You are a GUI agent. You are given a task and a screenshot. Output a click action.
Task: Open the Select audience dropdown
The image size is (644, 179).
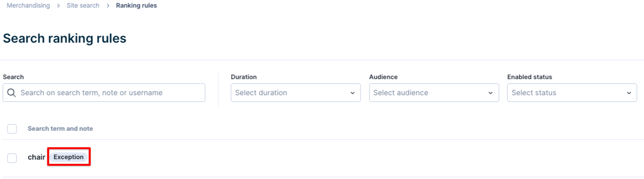pyautogui.click(x=434, y=93)
